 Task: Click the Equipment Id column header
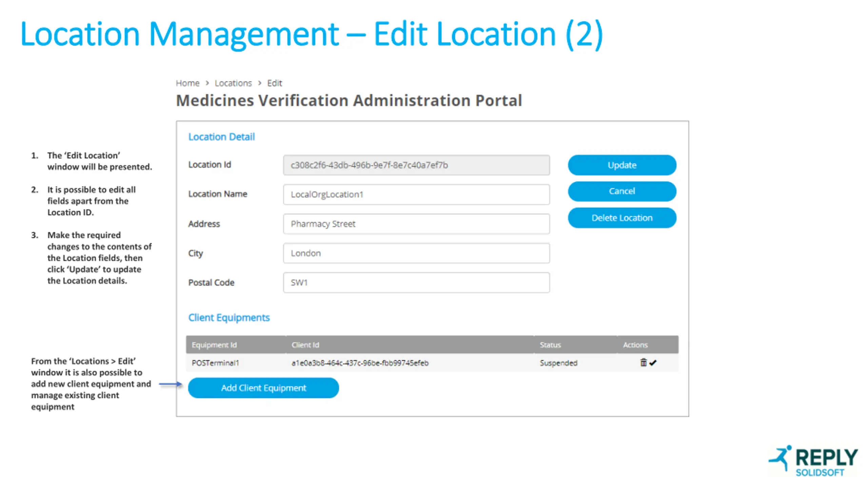click(214, 345)
